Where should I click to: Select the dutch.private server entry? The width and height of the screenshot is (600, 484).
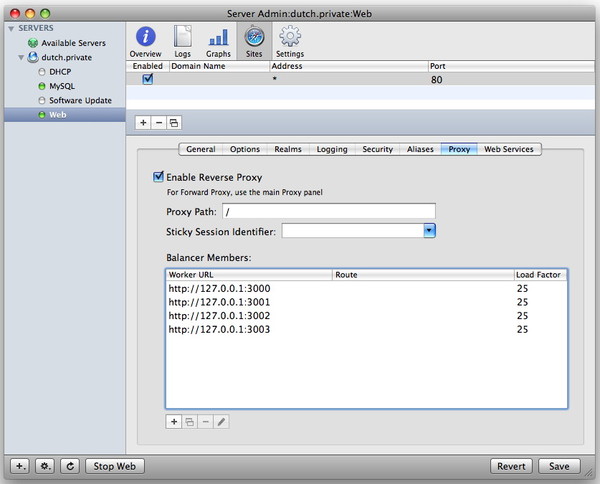click(67, 57)
